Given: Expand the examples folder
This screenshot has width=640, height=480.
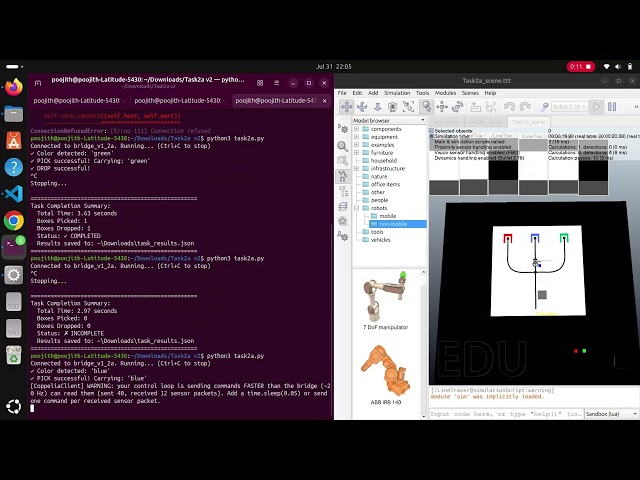Looking at the screenshot, I should pos(356,144).
